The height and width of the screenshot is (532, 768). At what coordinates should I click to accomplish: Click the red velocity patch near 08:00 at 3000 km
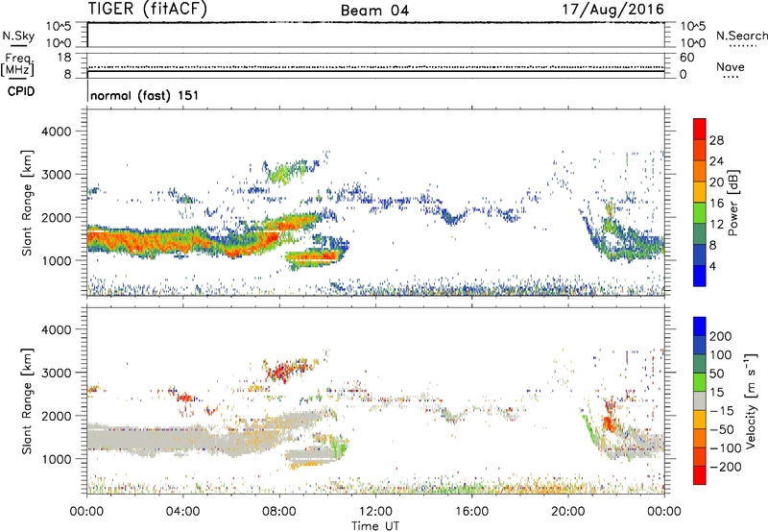point(281,373)
